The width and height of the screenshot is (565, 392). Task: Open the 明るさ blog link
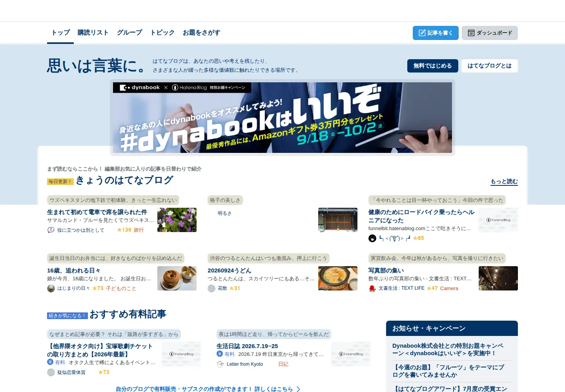pos(225,213)
